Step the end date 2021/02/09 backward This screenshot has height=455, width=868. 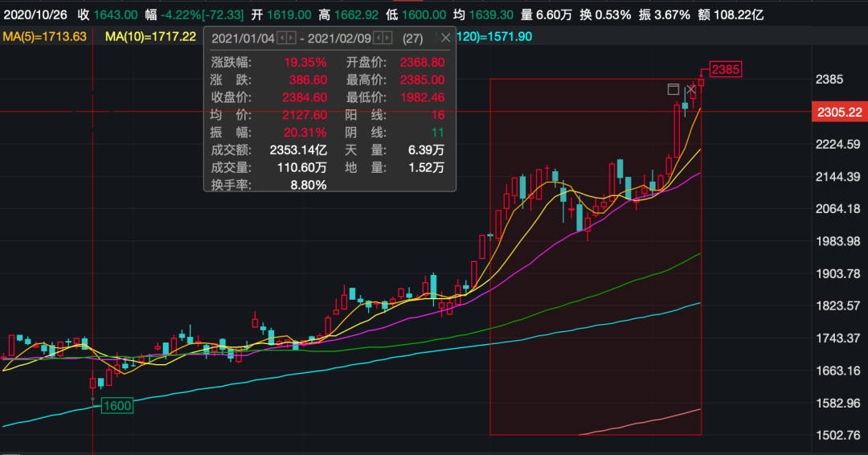(x=378, y=38)
